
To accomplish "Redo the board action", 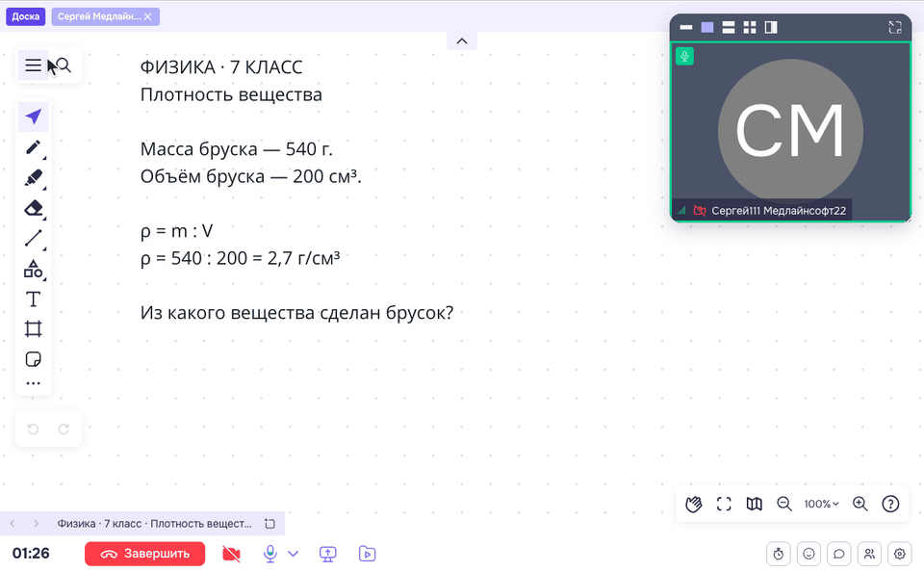I will point(64,429).
